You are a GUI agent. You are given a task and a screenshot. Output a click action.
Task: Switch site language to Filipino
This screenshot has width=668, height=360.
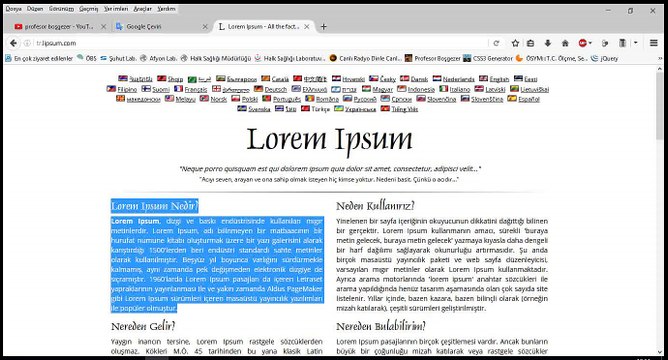pos(127,89)
